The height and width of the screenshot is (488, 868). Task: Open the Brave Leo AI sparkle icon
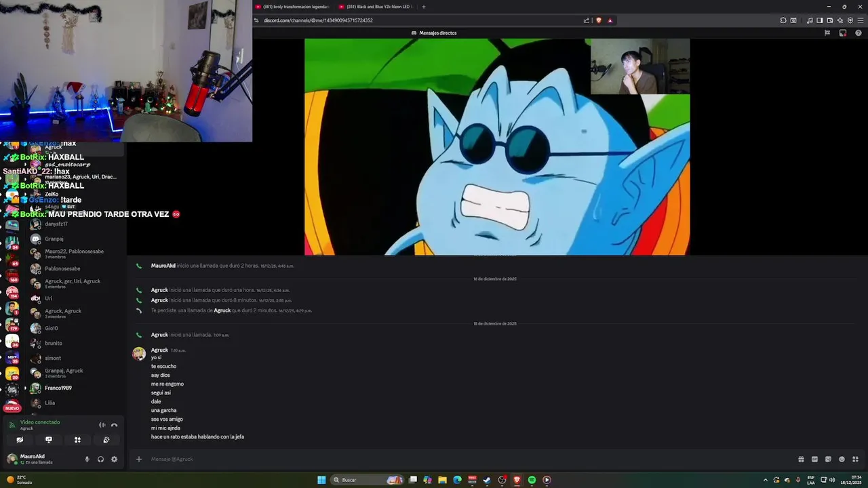click(x=840, y=20)
